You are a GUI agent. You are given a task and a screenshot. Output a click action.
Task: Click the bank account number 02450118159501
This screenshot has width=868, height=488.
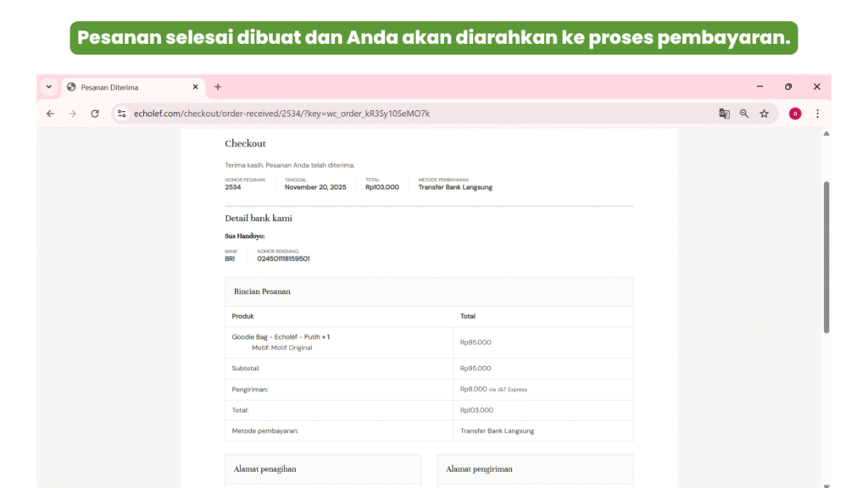click(283, 258)
